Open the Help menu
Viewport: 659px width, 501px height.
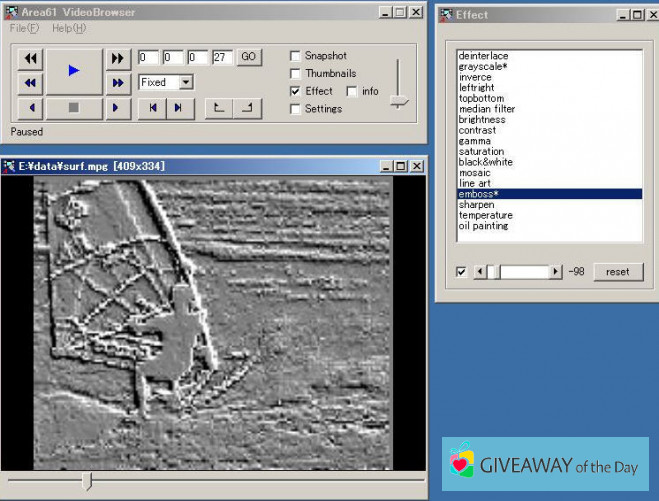point(69,28)
